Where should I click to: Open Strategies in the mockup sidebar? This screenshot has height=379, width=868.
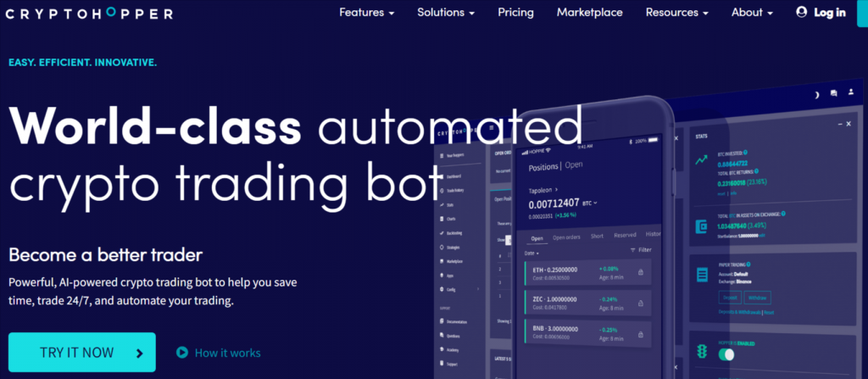click(453, 247)
